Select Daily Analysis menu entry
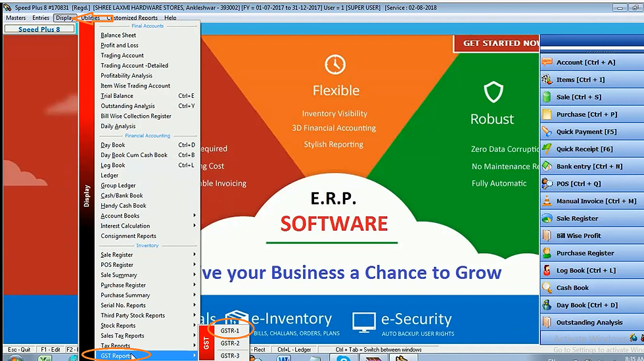644x361 pixels. [118, 126]
